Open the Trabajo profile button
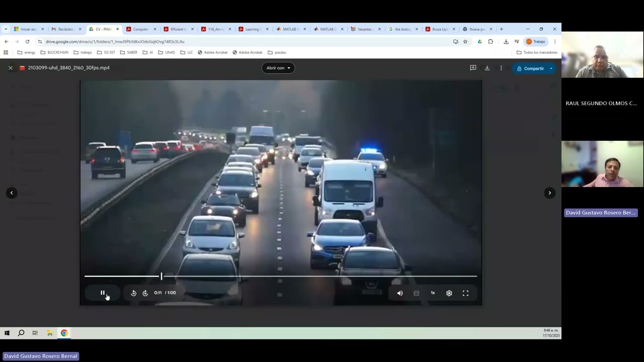 [x=536, y=42]
